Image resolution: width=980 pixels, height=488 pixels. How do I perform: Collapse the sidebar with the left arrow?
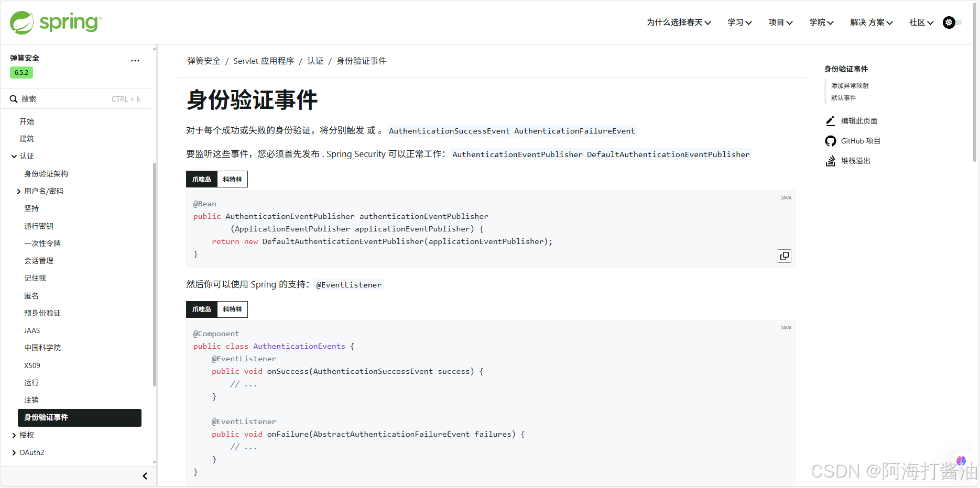(x=145, y=476)
